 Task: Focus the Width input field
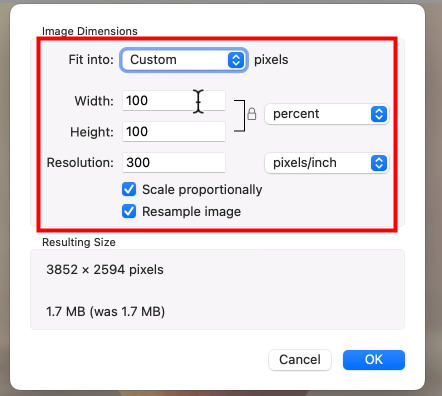174,100
